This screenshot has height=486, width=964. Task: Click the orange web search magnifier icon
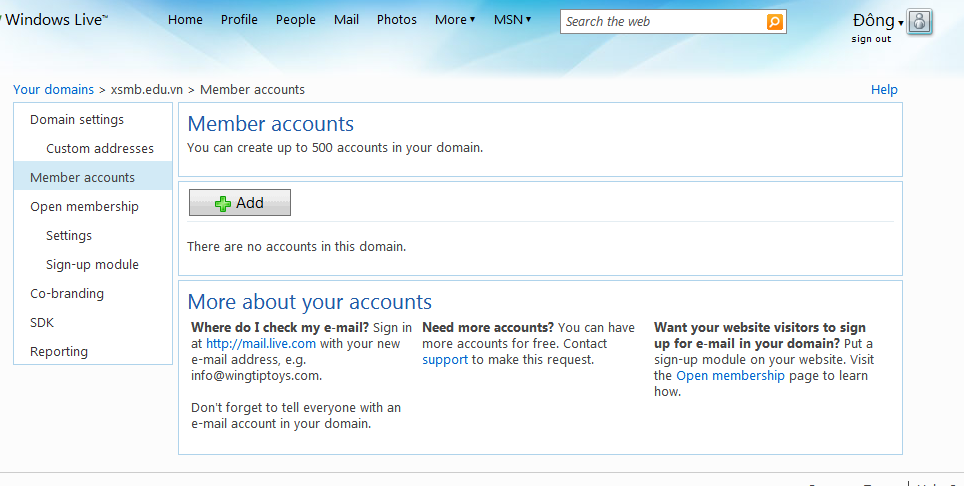(774, 22)
